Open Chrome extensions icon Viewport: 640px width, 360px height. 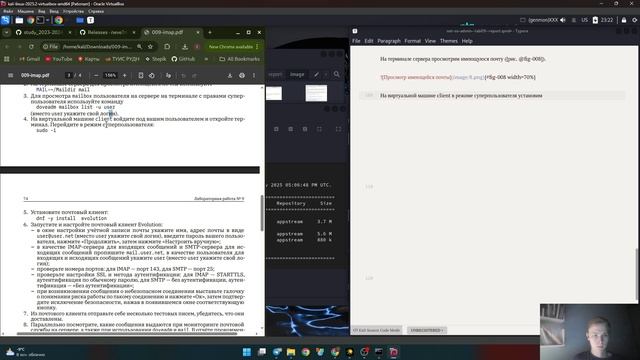click(x=167, y=47)
